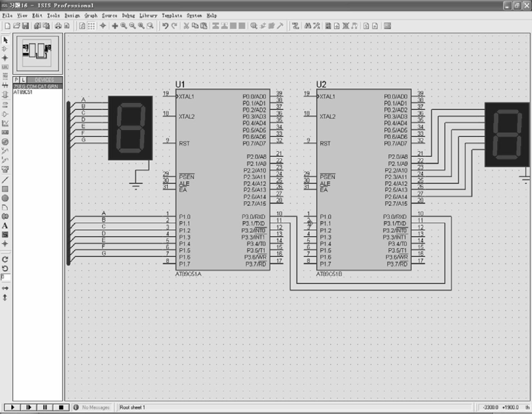Click the Junction dot tool
This screenshot has width=532, height=414.
click(x=5, y=58)
